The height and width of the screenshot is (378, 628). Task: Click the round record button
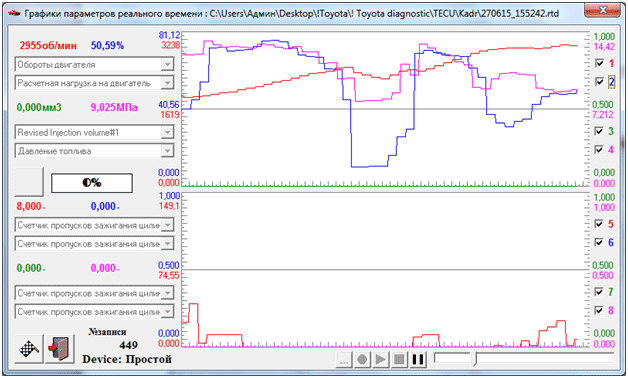point(362,359)
